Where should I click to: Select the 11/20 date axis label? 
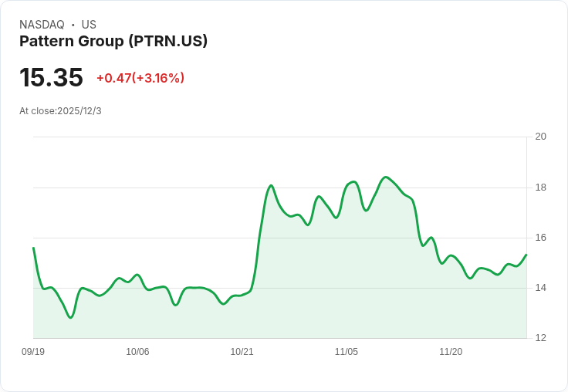pos(451,351)
